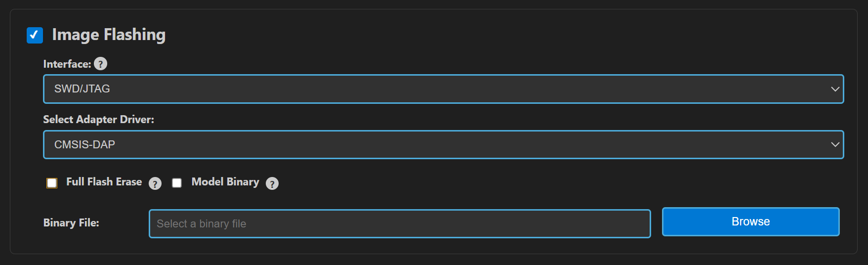Click the Full Flash Erase label text
Screen dimensions: 868x265
[x=104, y=182]
